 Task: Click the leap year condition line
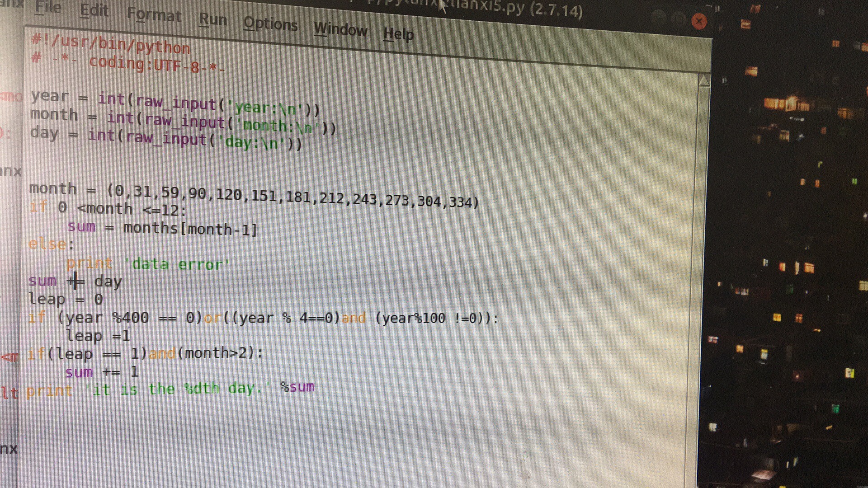tap(262, 318)
